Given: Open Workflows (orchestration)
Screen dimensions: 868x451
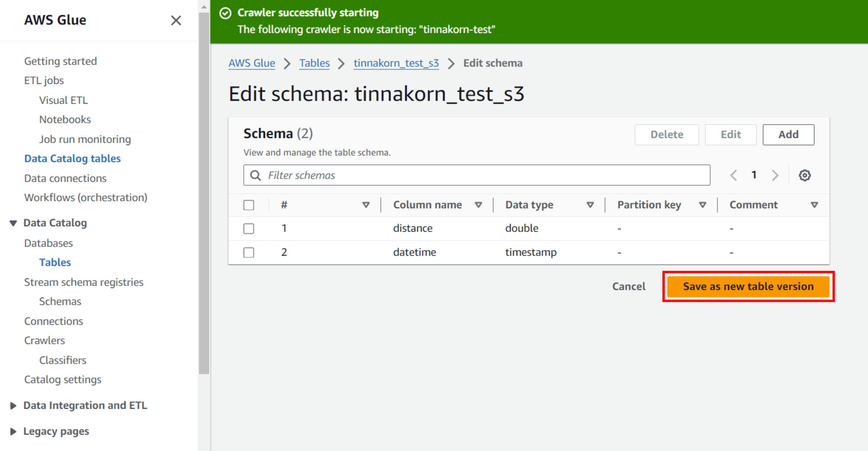Looking at the screenshot, I should (x=86, y=198).
